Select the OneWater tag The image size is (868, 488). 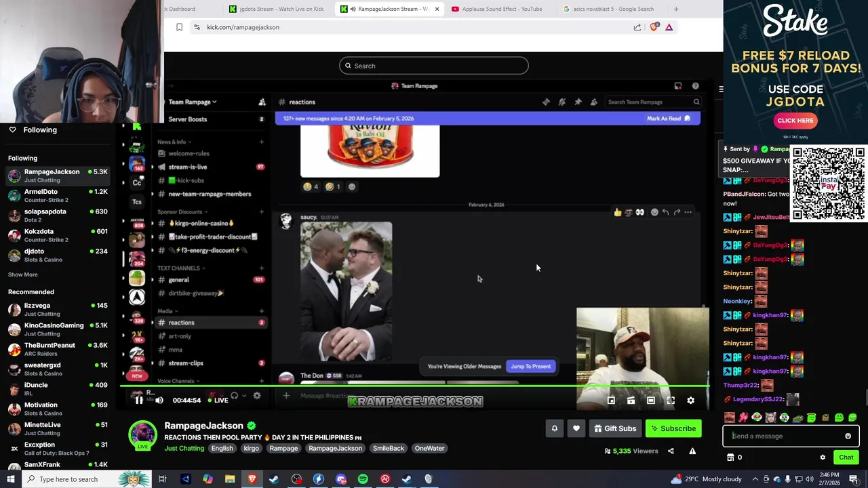tap(430, 448)
